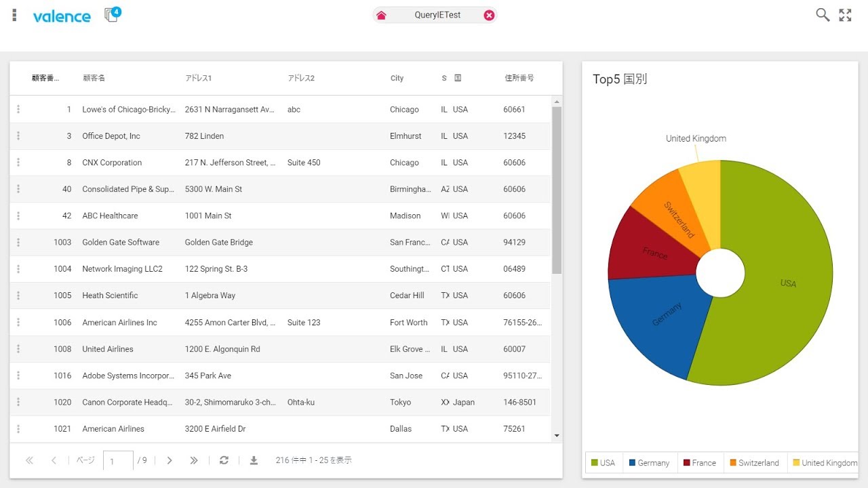Sort by 顧客番号 column header
The image size is (868, 488).
[x=45, y=78]
